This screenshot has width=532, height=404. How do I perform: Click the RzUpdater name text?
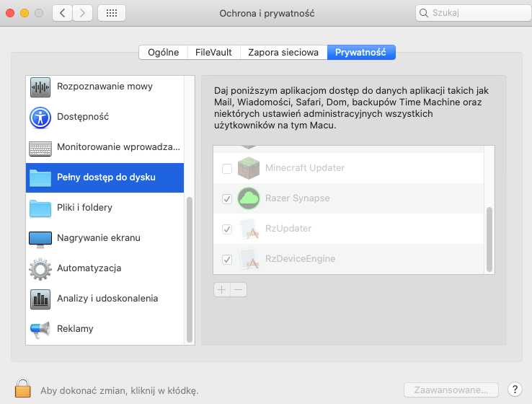[x=288, y=228]
